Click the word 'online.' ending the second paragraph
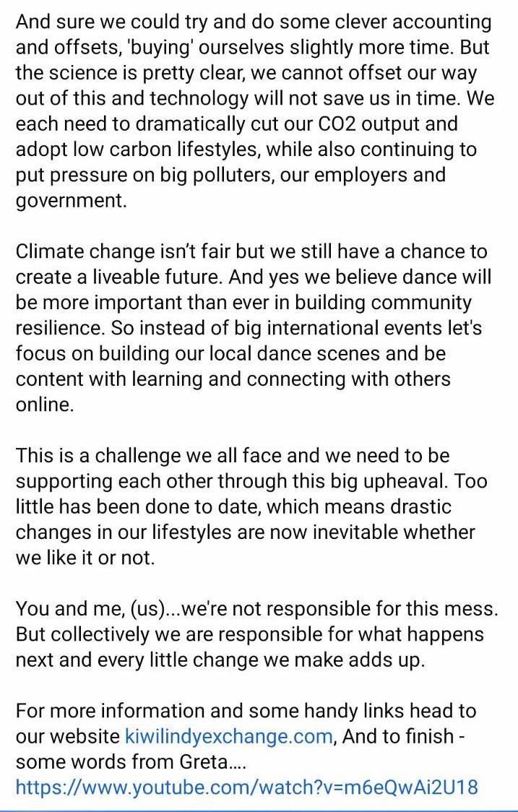The height and width of the screenshot is (812, 518). pos(45,404)
